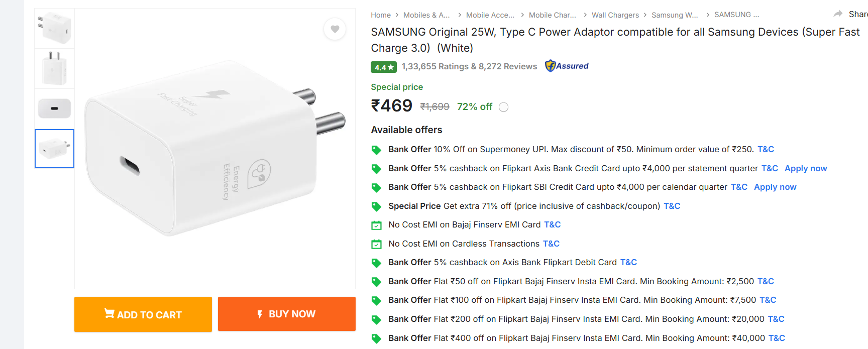Click the wishlist heart icon
Viewport: 868px width, 349px height.
tap(335, 29)
